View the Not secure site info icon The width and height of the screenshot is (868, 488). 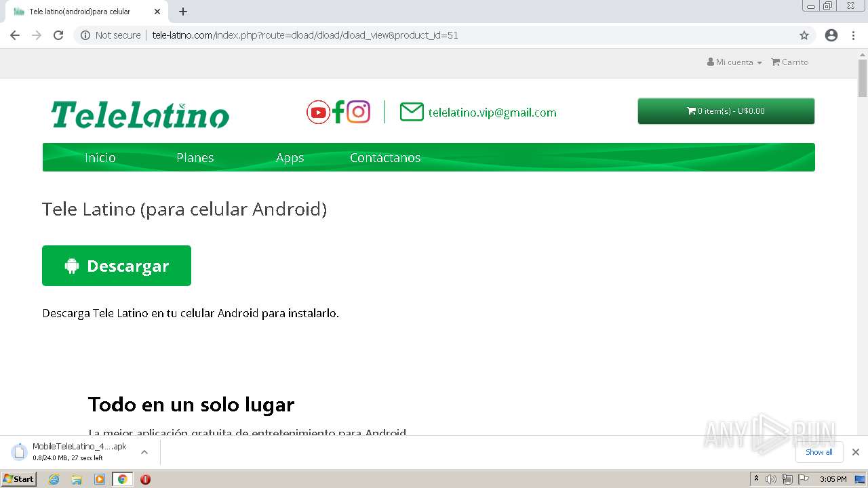pyautogui.click(x=85, y=35)
